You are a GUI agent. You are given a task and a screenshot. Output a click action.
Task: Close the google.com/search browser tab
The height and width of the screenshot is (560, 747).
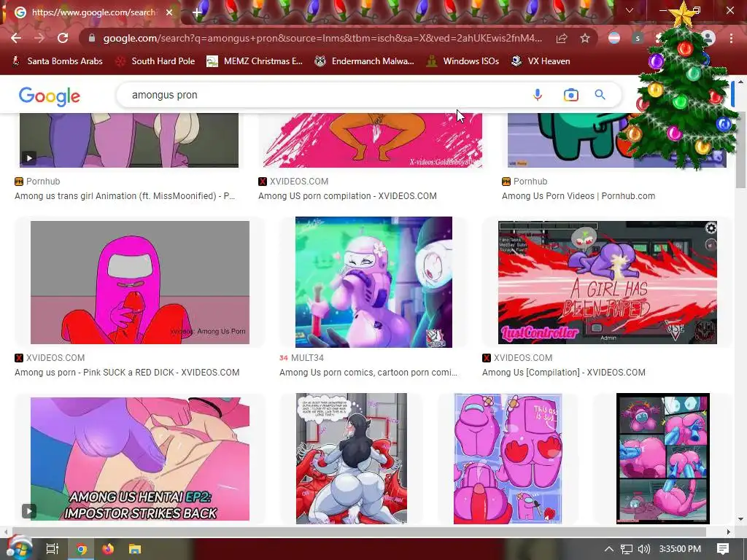click(x=169, y=12)
